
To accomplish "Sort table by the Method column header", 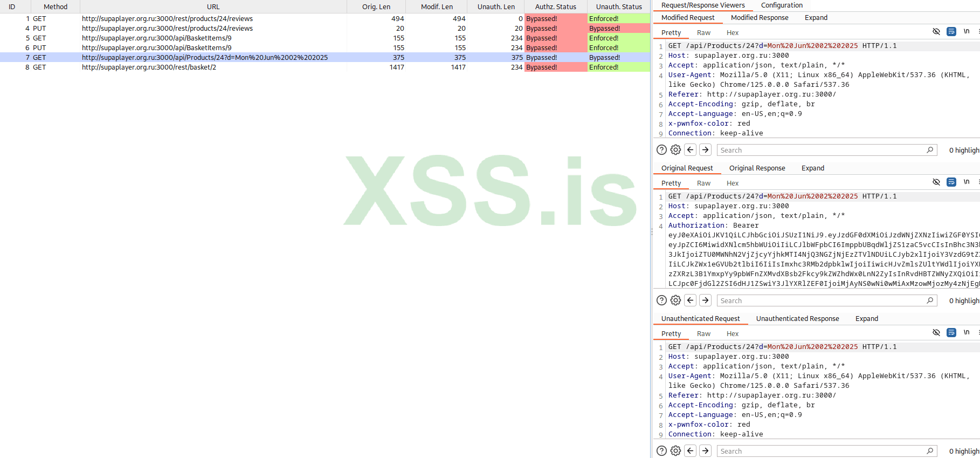I will point(56,6).
